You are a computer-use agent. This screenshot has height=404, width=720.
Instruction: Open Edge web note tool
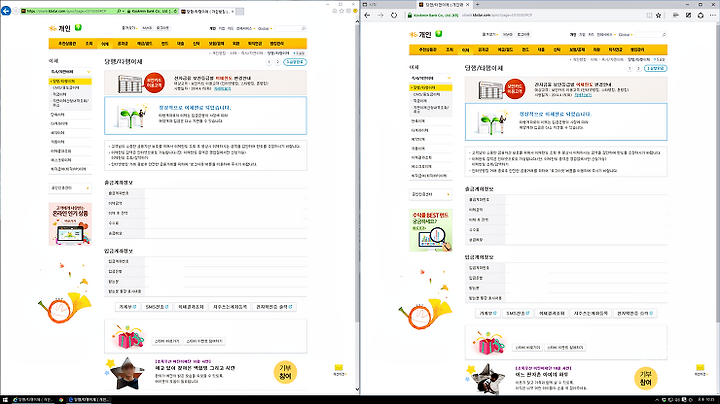[688, 15]
